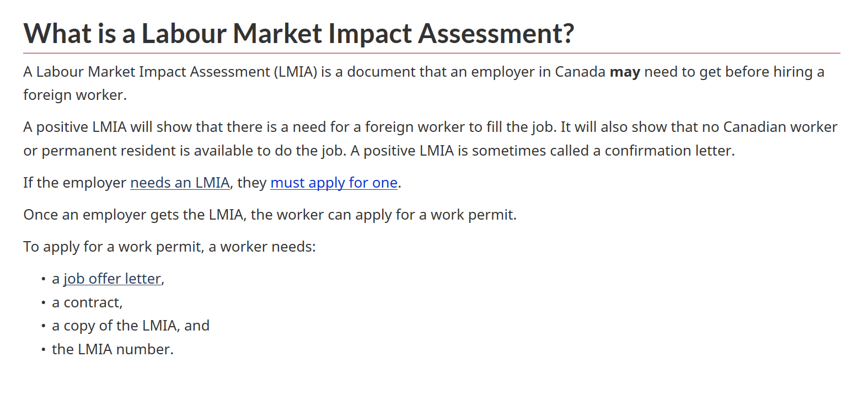Viewport: 868px width, 394px height.
Task: Click the line "To apply for a work permit"
Action: coord(169,247)
